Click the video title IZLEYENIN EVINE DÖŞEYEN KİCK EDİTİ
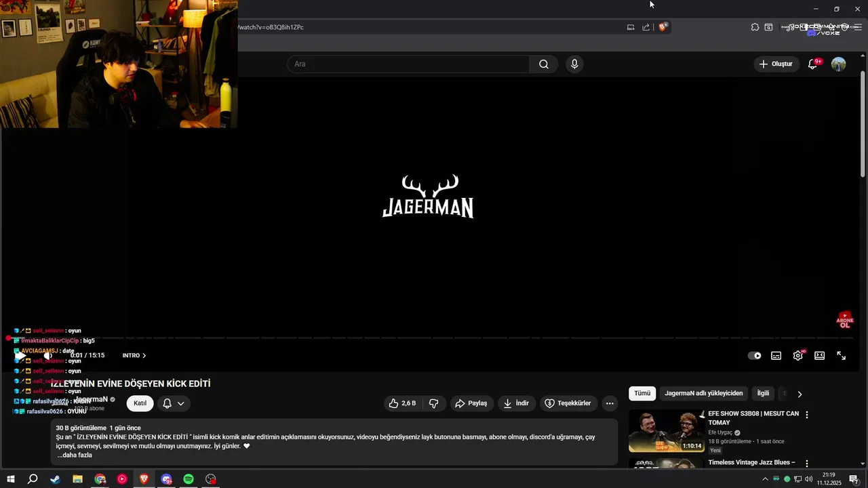 (x=131, y=384)
